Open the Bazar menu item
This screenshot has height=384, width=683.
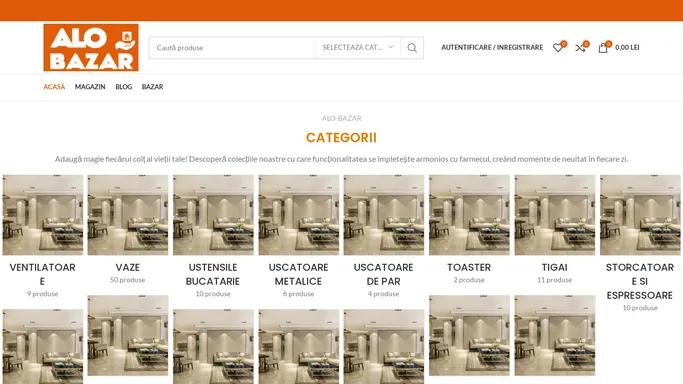pos(152,87)
